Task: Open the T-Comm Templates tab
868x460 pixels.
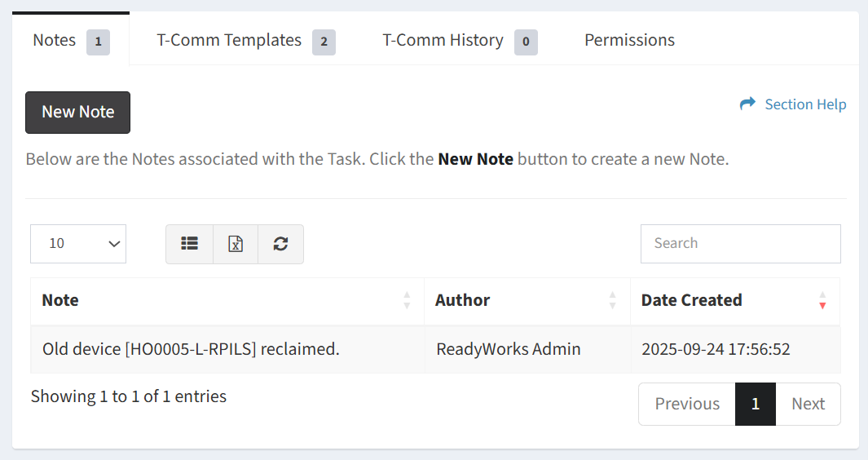Action: click(229, 40)
